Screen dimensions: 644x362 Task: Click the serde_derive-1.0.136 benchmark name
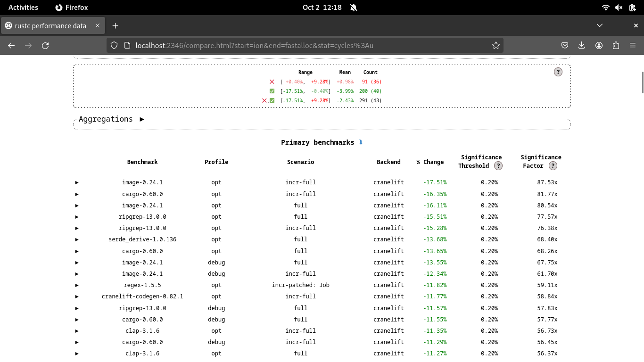tap(142, 239)
